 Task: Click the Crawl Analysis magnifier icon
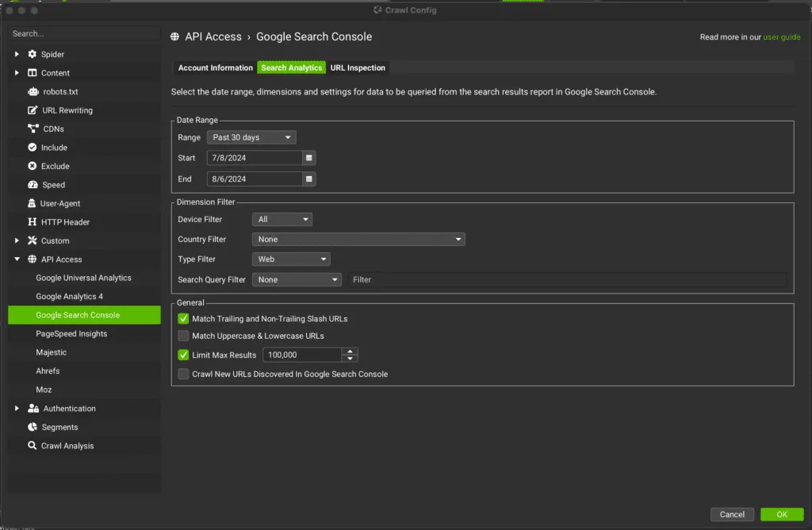(x=32, y=446)
